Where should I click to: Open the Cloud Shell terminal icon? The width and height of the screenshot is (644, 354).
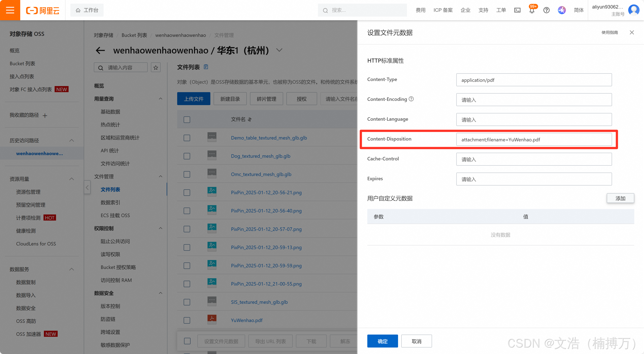(517, 10)
